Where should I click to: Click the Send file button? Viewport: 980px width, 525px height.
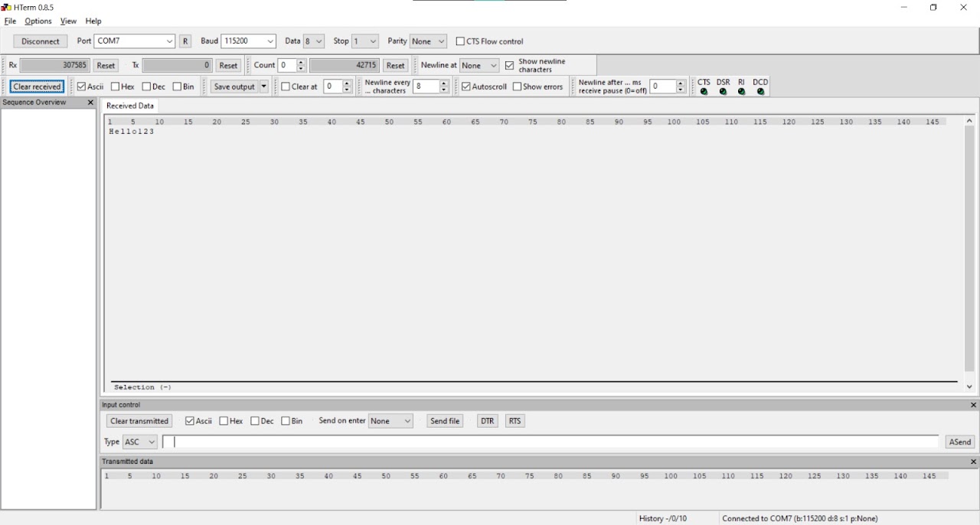pyautogui.click(x=445, y=421)
